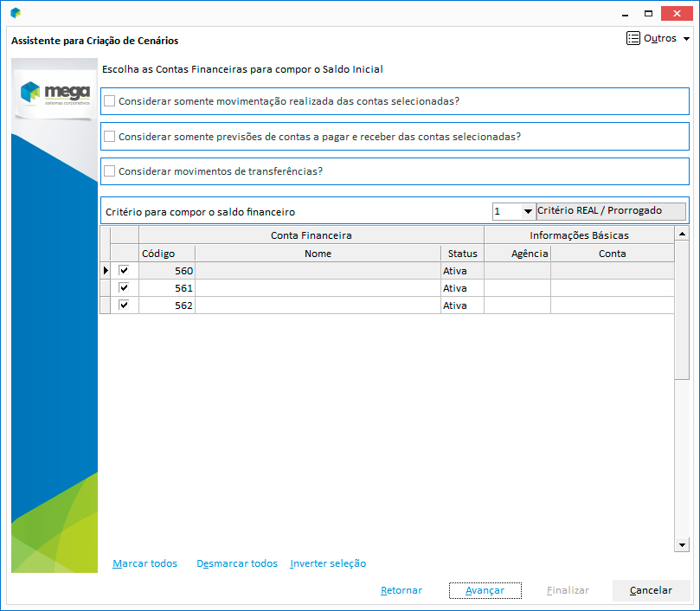Uncheck the checkbox for account 560
The width and height of the screenshot is (700, 611).
click(124, 271)
